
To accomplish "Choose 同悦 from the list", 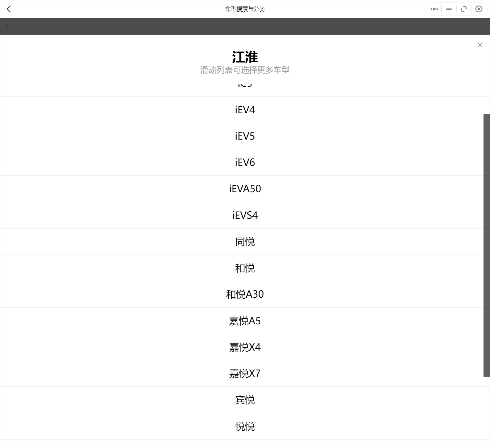I will click(x=245, y=242).
